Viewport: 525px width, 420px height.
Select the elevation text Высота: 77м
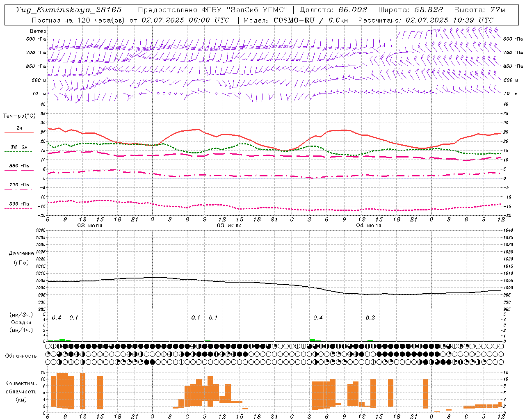(x=479, y=10)
